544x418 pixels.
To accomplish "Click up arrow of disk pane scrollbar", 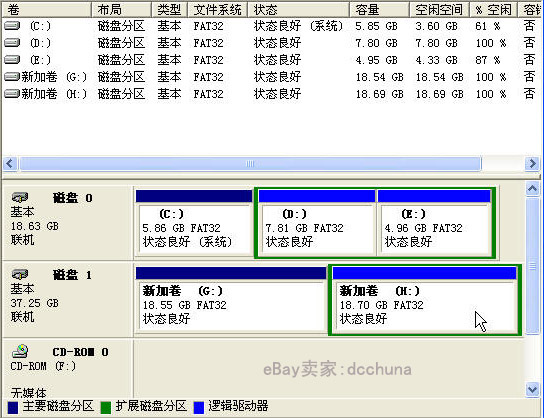I will coord(532,189).
